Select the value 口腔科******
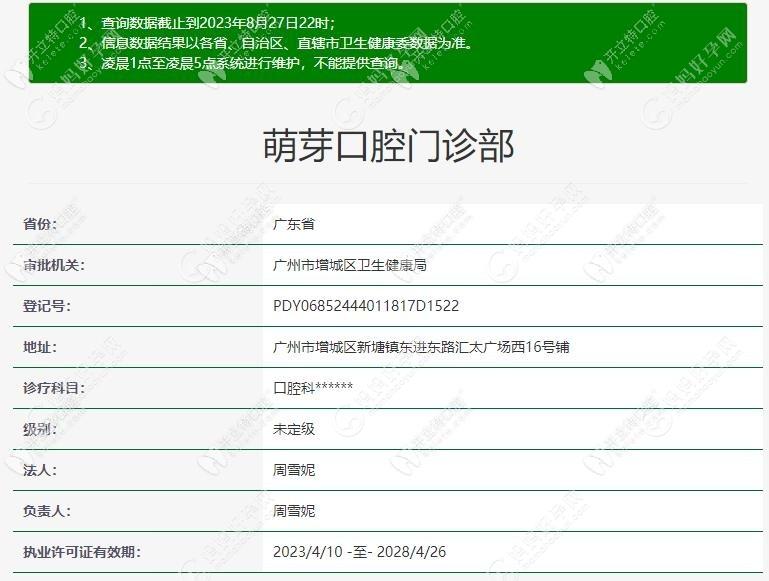The image size is (769, 581). click(313, 388)
